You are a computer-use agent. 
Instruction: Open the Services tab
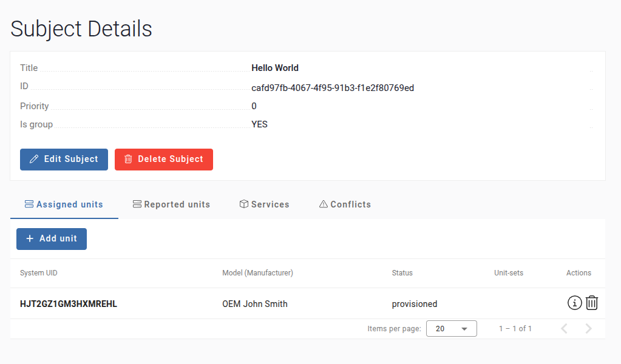click(x=264, y=204)
